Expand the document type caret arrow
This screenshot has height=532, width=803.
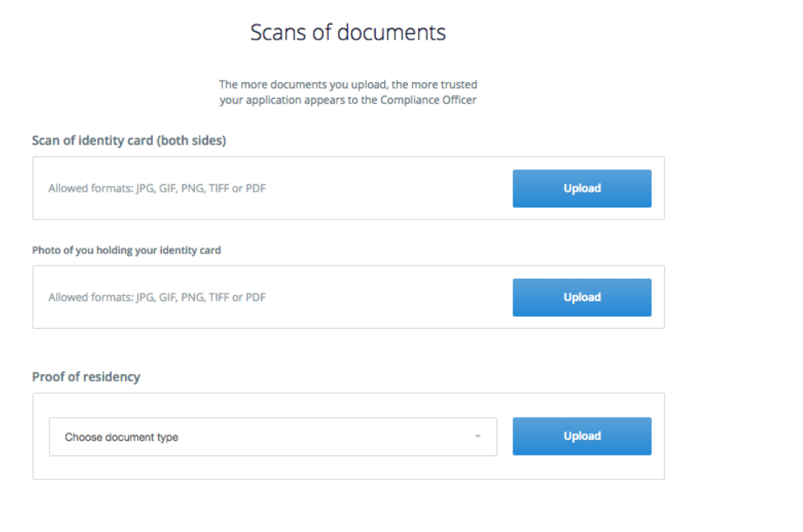pos(478,437)
